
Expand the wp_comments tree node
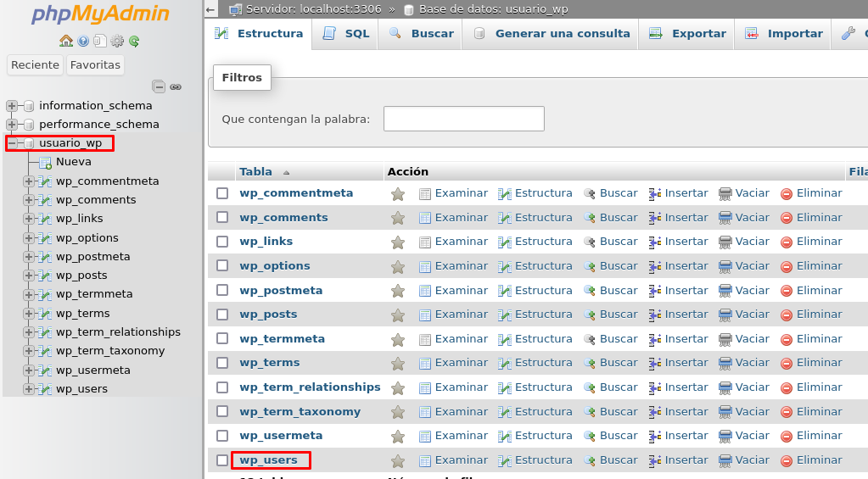[28, 200]
